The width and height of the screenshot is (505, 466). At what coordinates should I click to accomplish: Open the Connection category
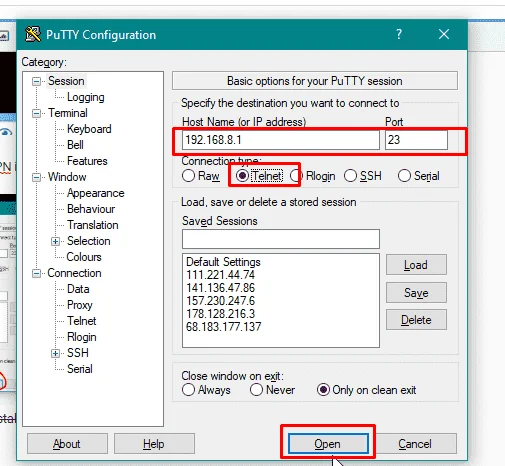74,273
